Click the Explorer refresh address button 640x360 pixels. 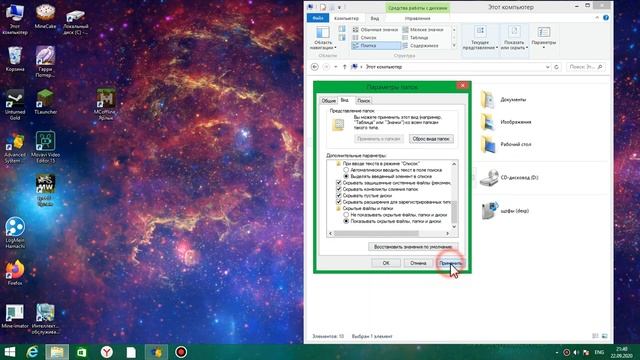(556, 67)
